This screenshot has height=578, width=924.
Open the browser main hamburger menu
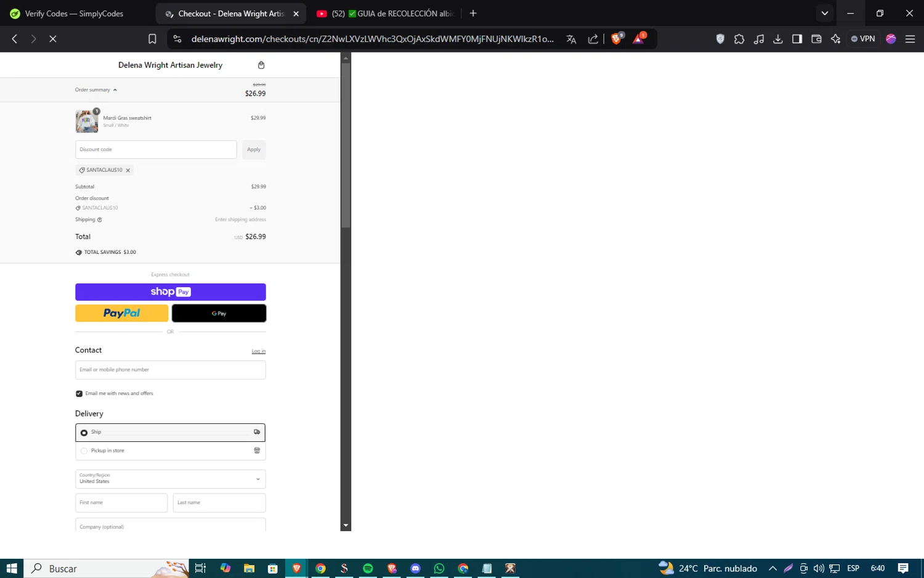click(x=910, y=39)
